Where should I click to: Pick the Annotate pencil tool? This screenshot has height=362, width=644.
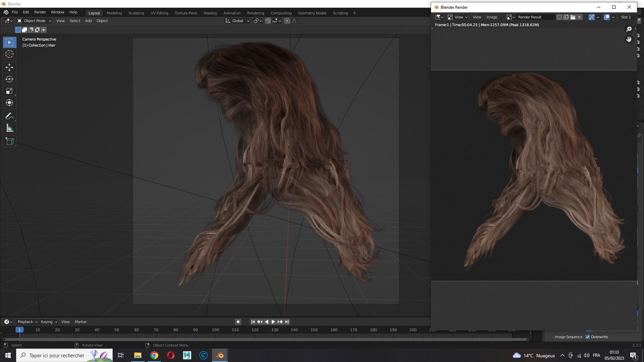pos(10,116)
